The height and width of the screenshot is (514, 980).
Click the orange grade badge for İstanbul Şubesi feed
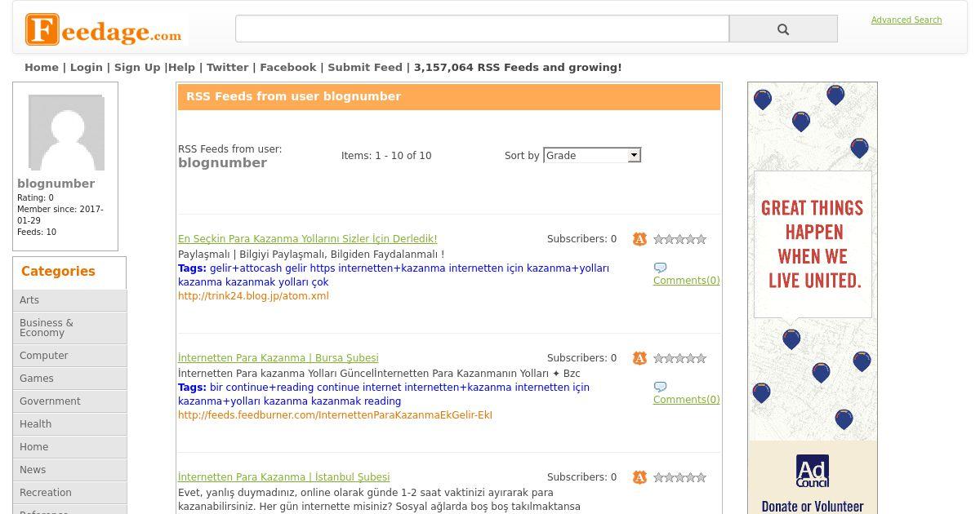pos(639,477)
